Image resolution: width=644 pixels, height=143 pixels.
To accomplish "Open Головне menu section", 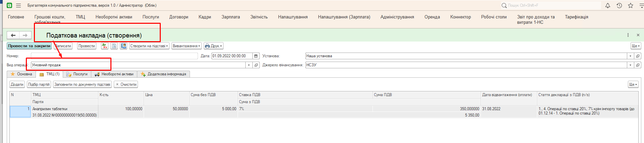I will [x=16, y=17].
